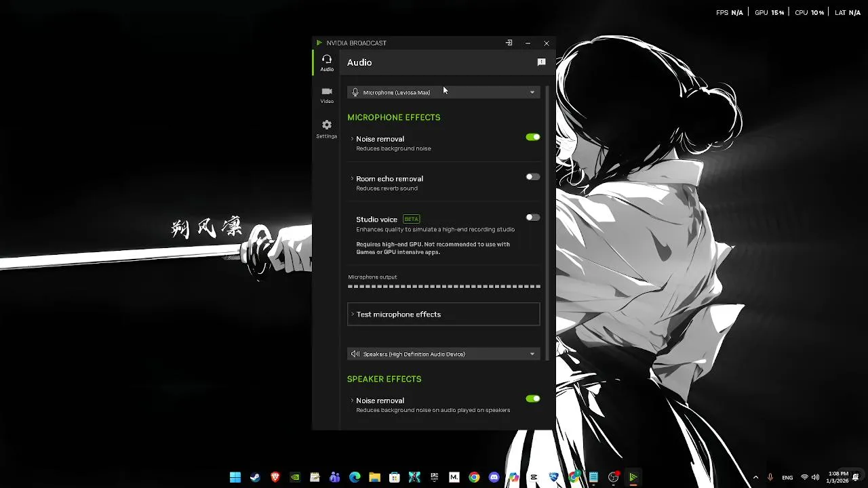868x488 pixels.
Task: Open the Wi-Fi network tray icon
Action: coord(804,477)
